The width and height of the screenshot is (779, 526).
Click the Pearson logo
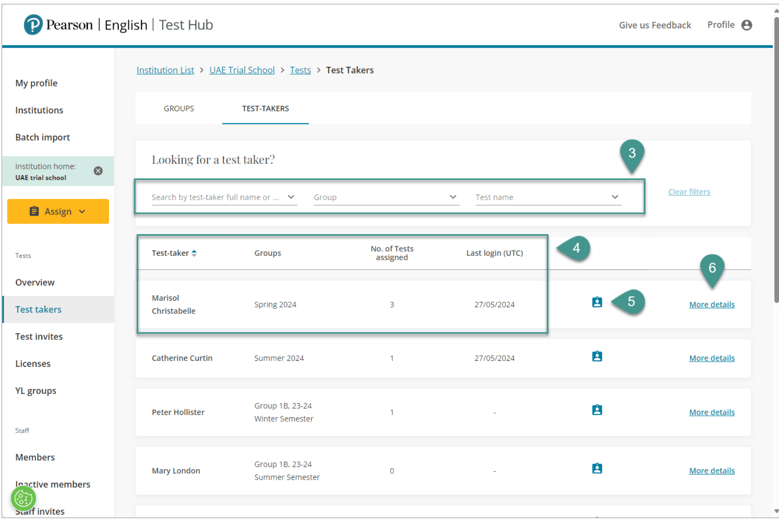[x=33, y=25]
